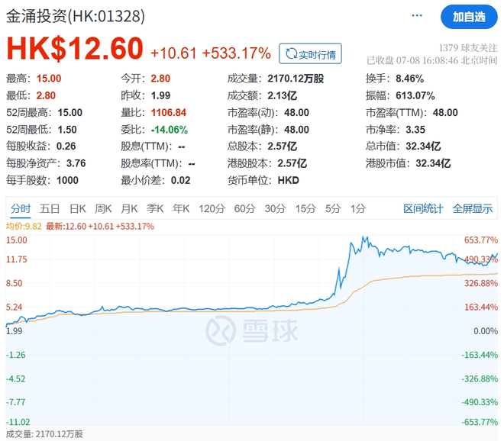Click the 换手 value 8.46%

[409, 79]
